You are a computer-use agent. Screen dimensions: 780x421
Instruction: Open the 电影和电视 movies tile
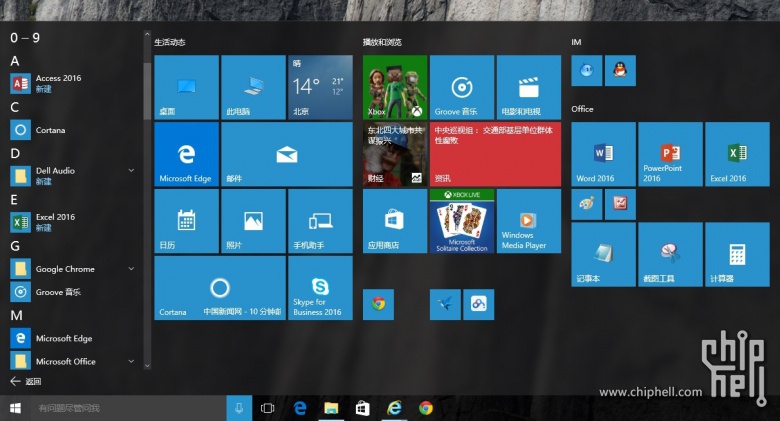(x=529, y=87)
